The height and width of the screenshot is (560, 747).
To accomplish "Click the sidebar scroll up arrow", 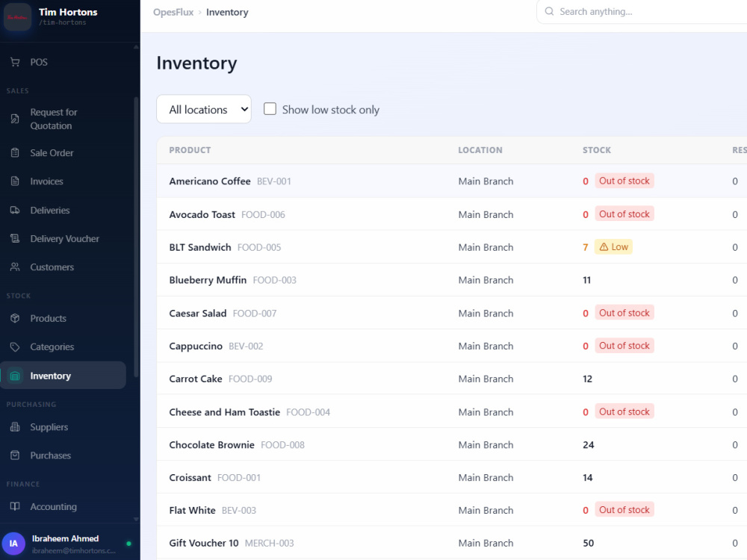I will coord(136,46).
